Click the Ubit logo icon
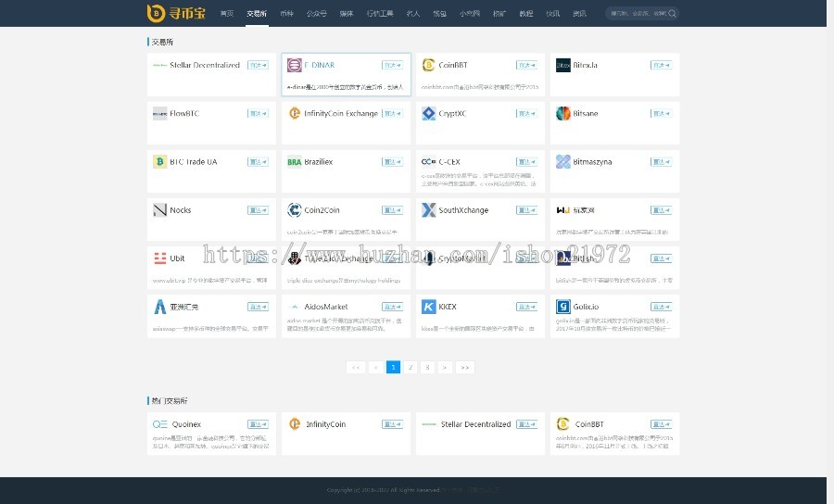The width and height of the screenshot is (834, 504). pyautogui.click(x=159, y=258)
